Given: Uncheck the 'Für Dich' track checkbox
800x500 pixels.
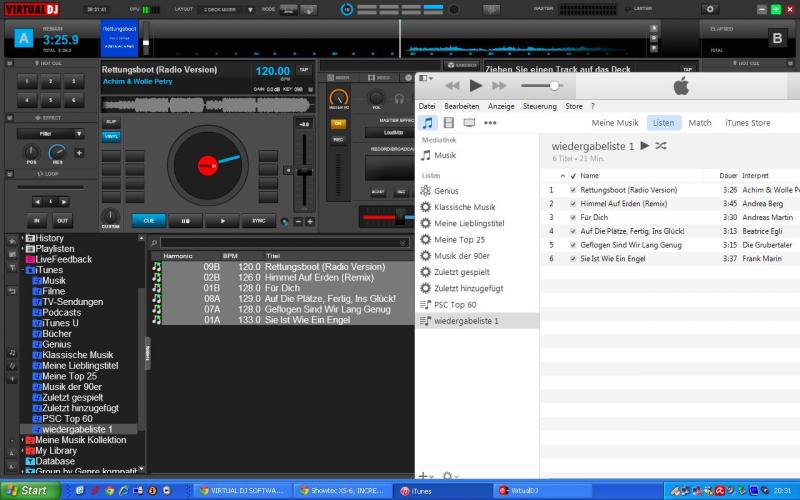Looking at the screenshot, I should [573, 217].
